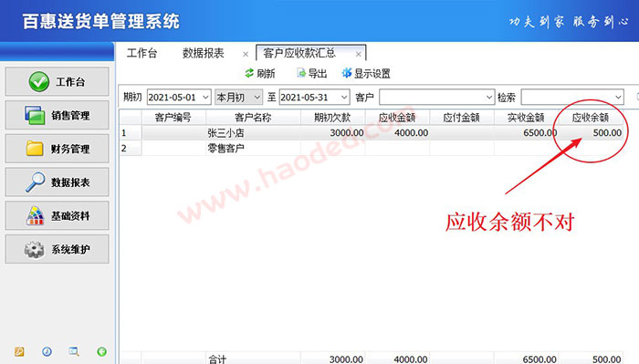The image size is (639, 364).
Task: Open 财务管理 in the sidebar
Action: point(57,149)
